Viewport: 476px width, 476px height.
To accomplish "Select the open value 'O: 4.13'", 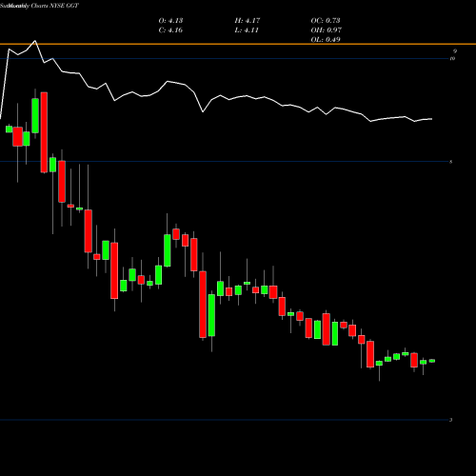I will coord(170,21).
